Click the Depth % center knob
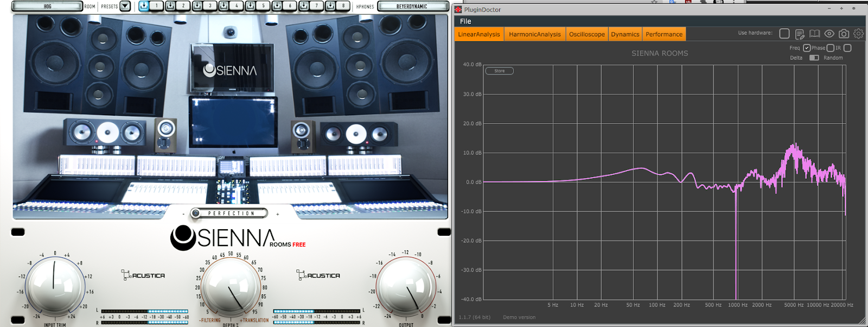Image resolution: width=868 pixels, height=327 pixels. [x=231, y=288]
